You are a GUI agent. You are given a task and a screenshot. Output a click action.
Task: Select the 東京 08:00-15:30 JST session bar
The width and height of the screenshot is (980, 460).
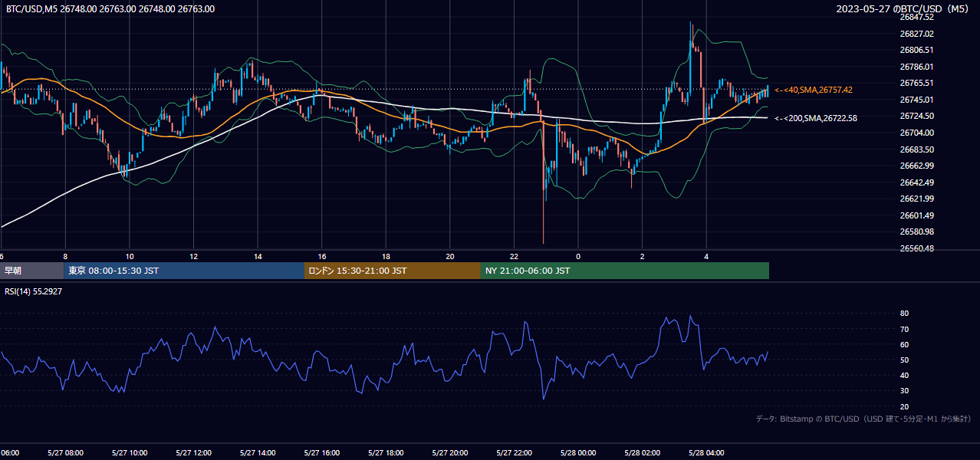pos(185,271)
